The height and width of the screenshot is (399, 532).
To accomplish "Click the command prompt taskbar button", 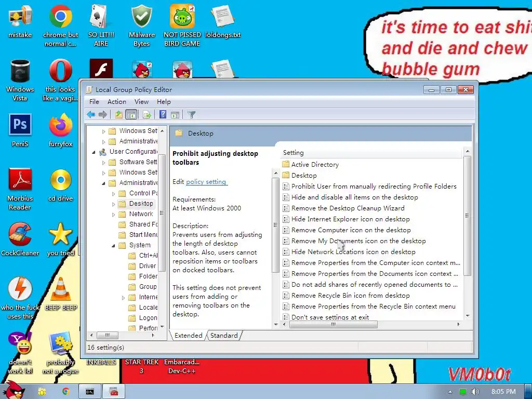I will [89, 392].
